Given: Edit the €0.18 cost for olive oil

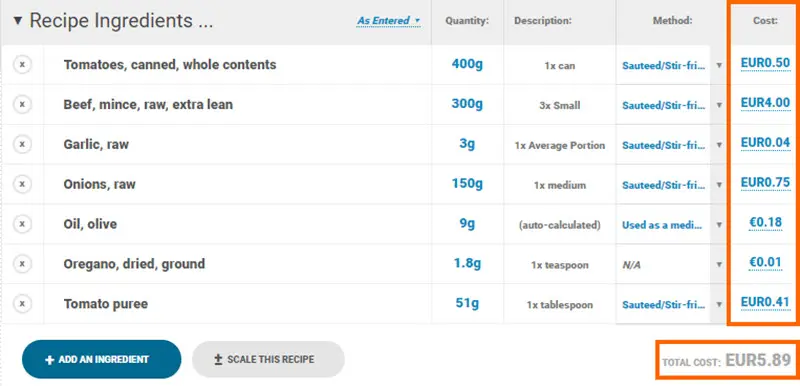Looking at the screenshot, I should (765, 222).
